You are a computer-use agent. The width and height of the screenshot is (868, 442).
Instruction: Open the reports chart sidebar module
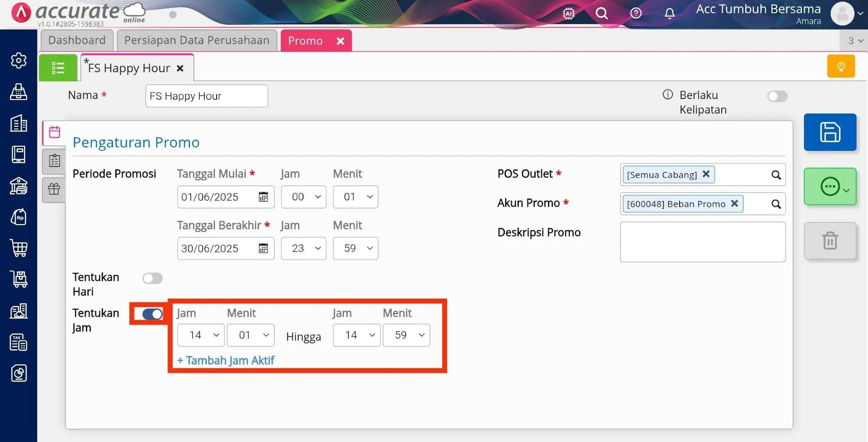tap(19, 373)
